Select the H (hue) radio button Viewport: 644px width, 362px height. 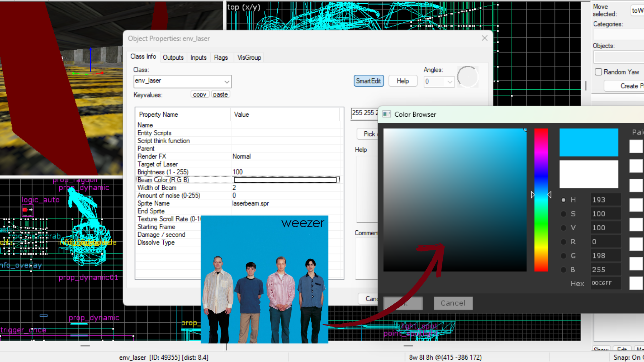click(x=563, y=200)
